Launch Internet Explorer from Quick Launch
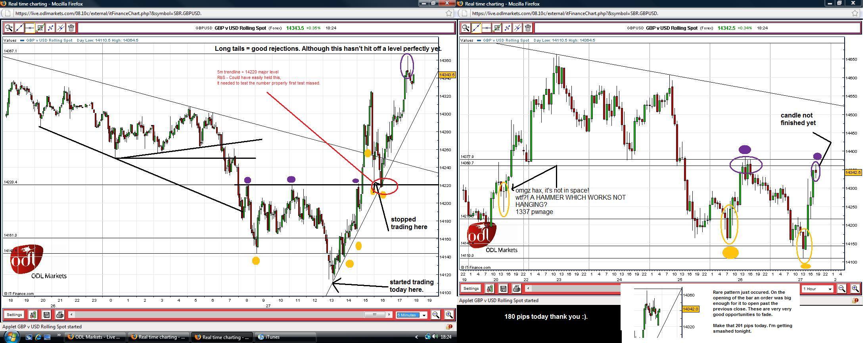The height and width of the screenshot is (343, 868). coord(38,337)
